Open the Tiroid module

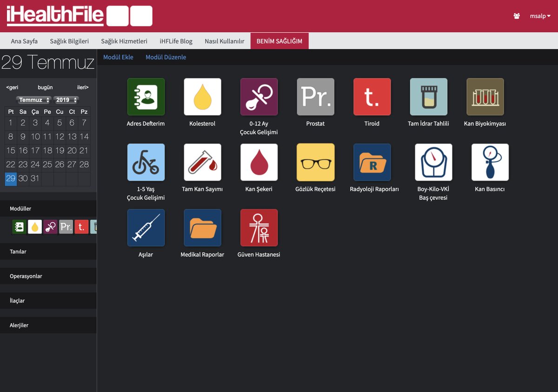pos(372,97)
